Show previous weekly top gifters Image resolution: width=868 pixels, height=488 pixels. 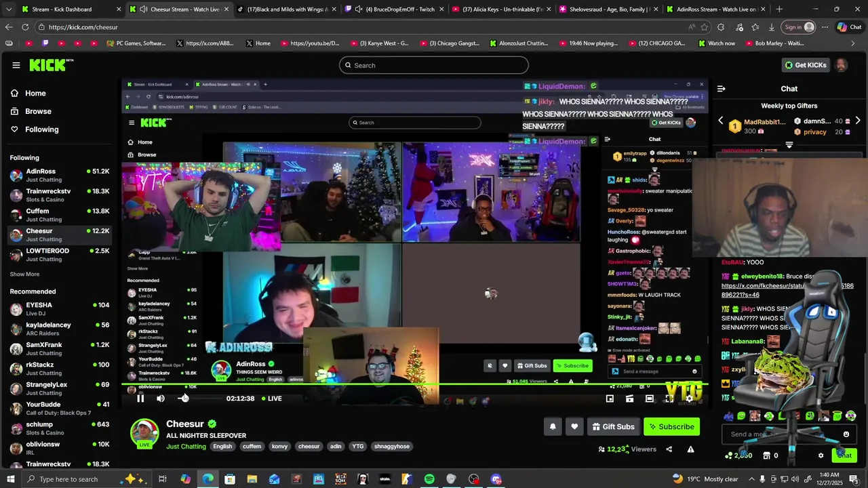coord(721,121)
